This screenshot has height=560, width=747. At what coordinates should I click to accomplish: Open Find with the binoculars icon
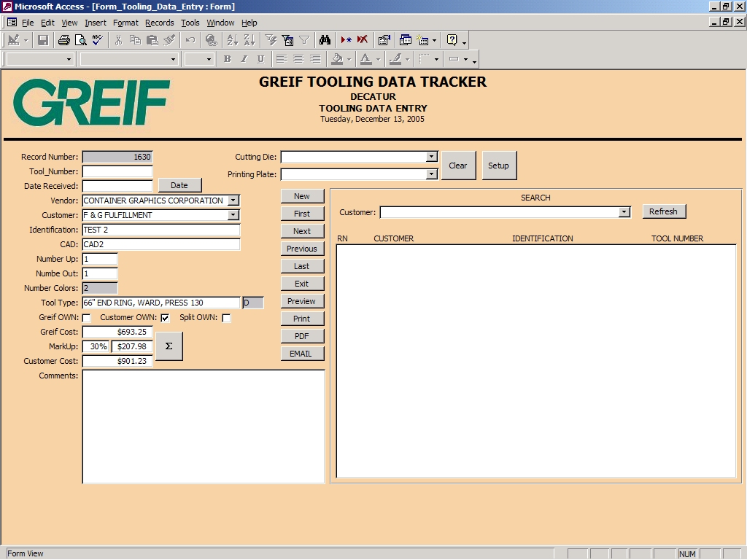click(x=325, y=41)
